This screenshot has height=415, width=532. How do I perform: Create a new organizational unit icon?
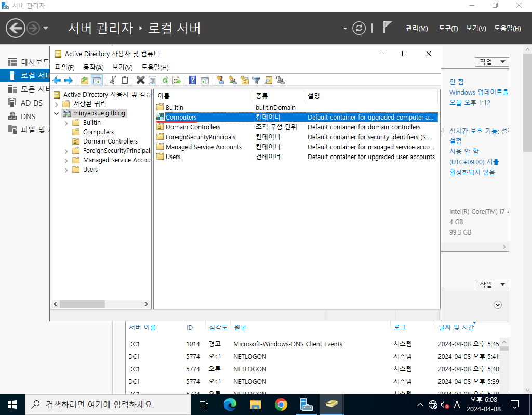tap(245, 81)
